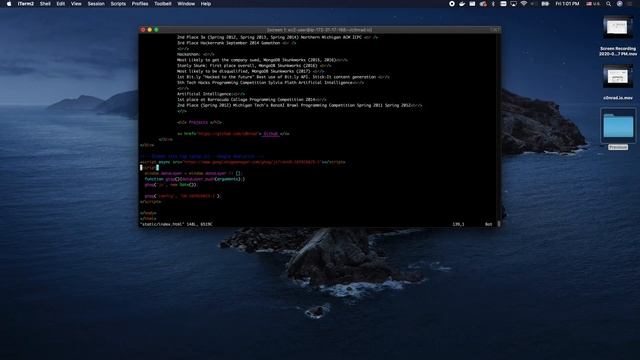
Task: Click the iTerm2 window title bar text
Action: [x=319, y=30]
